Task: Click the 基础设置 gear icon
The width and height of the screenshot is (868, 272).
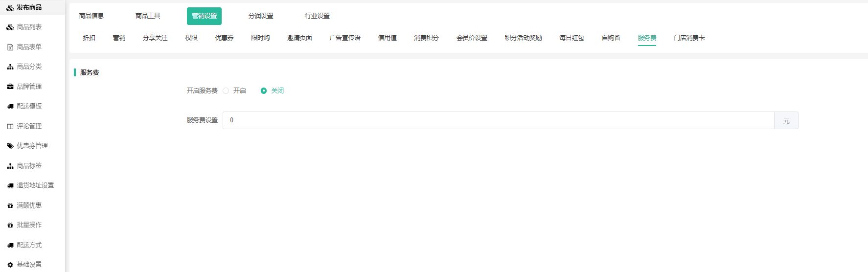Action: pyautogui.click(x=10, y=265)
